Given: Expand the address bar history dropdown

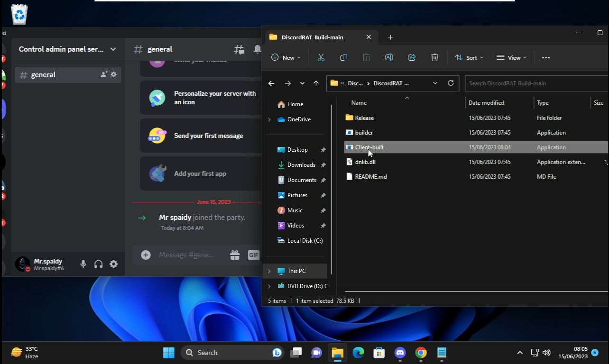Looking at the screenshot, I should coord(435,83).
